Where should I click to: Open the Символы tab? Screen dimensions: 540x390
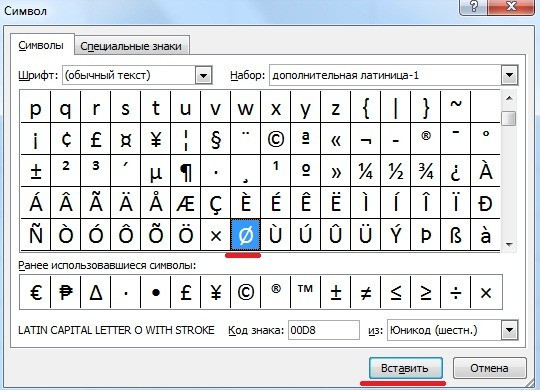41,45
